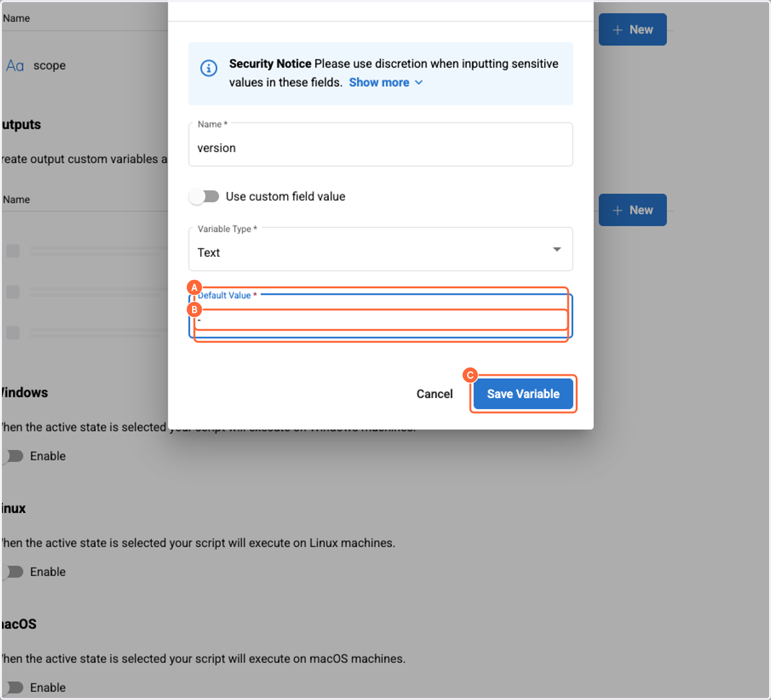Click the Security Notice info icon
Screen dimensions: 771x700
click(x=209, y=68)
